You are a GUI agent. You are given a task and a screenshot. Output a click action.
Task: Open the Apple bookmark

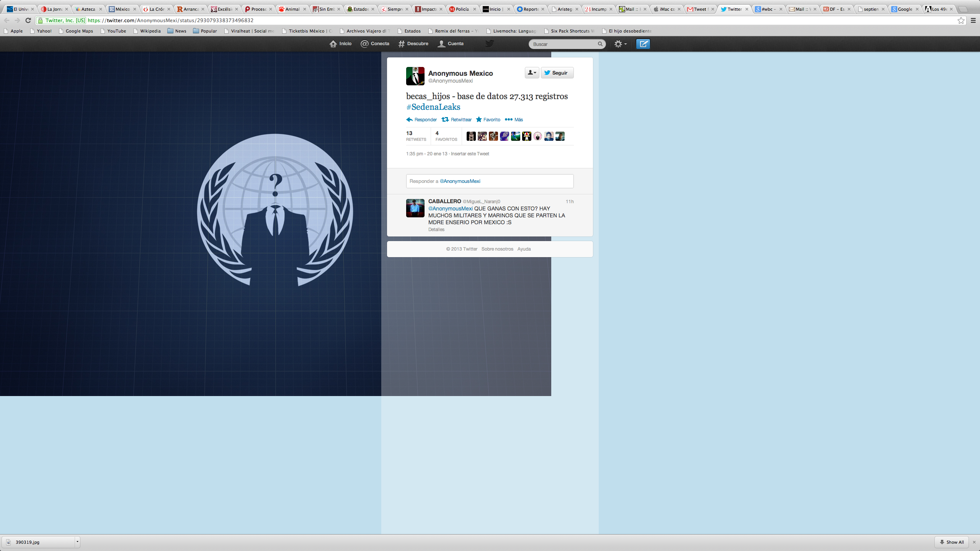(13, 31)
